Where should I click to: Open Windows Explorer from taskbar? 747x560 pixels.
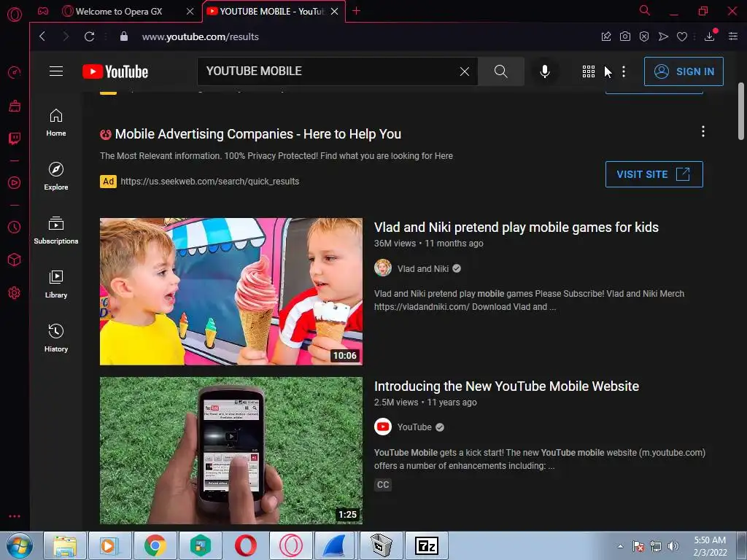pyautogui.click(x=65, y=545)
